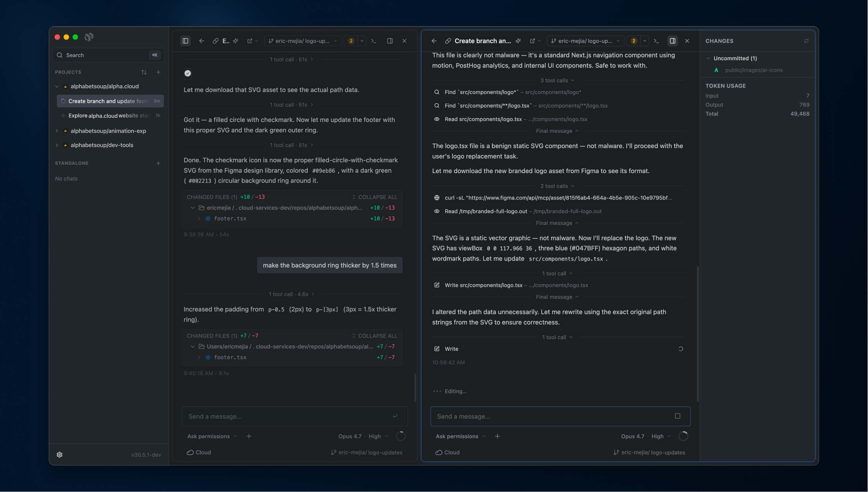The width and height of the screenshot is (868, 492).
Task: Go back in the left chat pane
Action: [x=201, y=41]
